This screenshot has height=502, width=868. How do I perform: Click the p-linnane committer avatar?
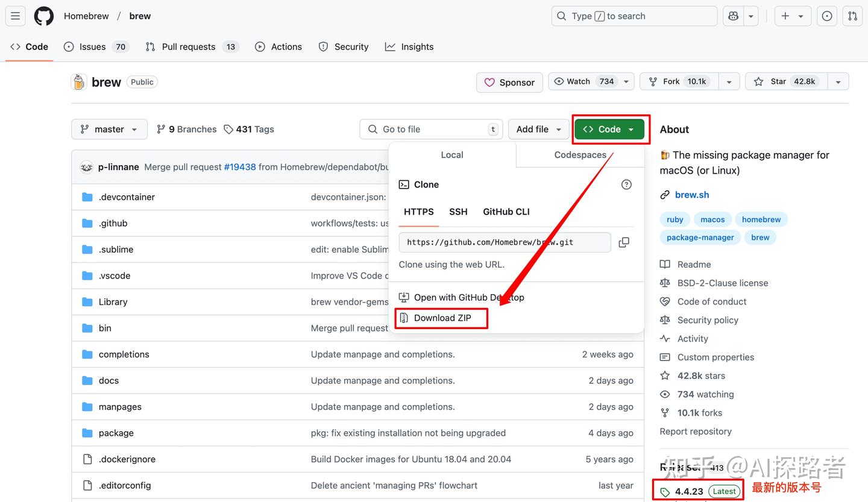pos(87,167)
